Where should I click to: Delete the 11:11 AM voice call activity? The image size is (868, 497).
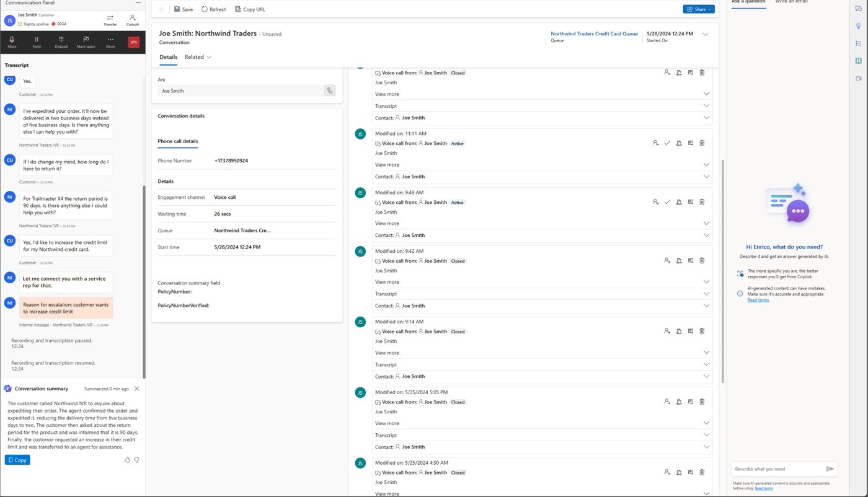(x=702, y=143)
